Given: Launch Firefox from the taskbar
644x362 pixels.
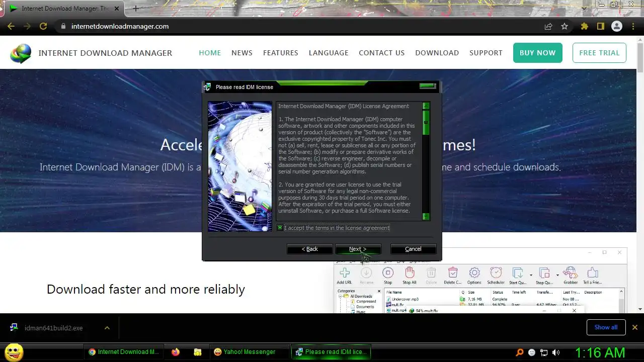Looking at the screenshot, I should click(x=175, y=352).
